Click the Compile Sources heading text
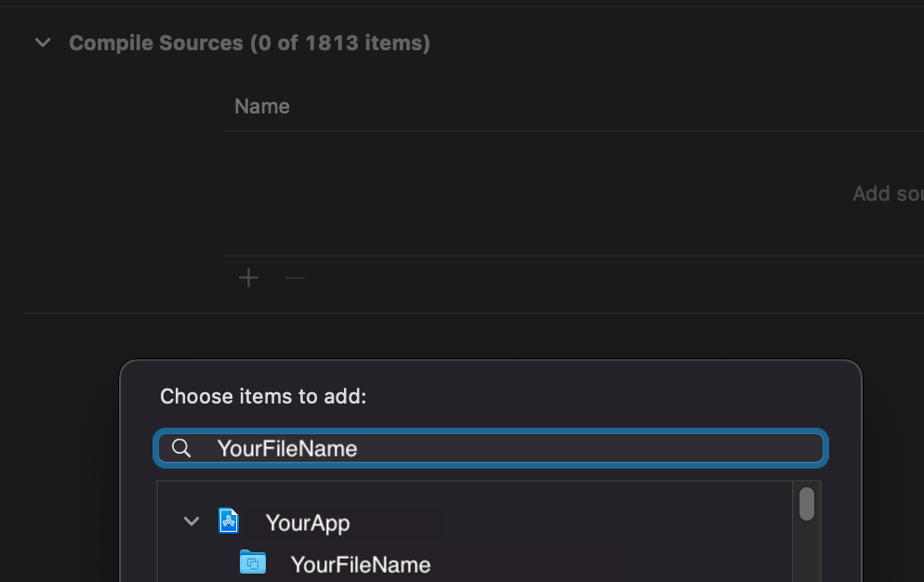Image resolution: width=924 pixels, height=582 pixels. tap(249, 43)
